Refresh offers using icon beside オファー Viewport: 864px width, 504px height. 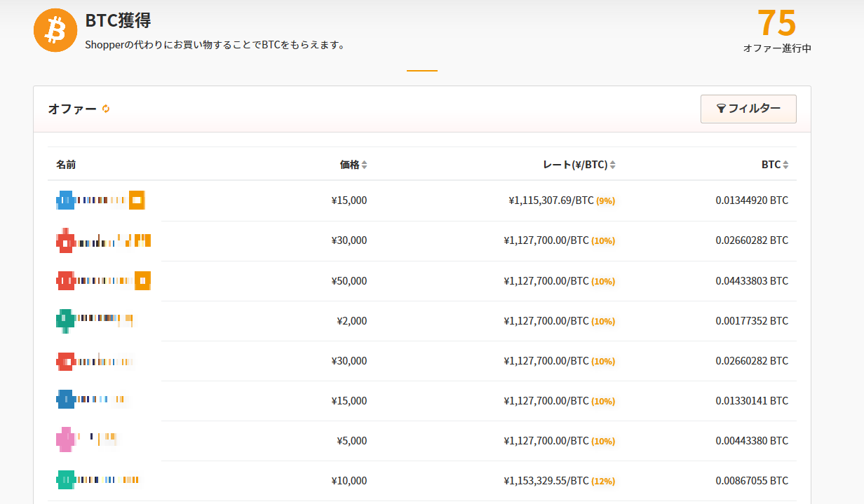click(106, 109)
